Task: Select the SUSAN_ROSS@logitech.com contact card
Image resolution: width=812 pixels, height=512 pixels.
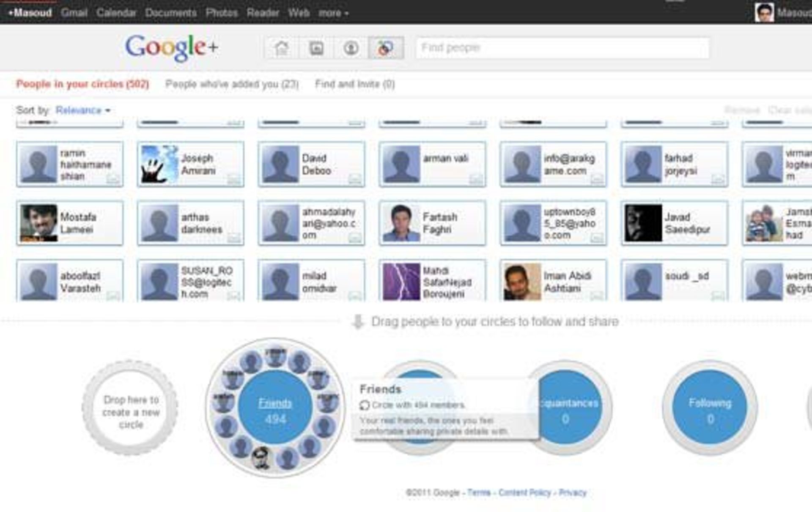Action: [190, 281]
